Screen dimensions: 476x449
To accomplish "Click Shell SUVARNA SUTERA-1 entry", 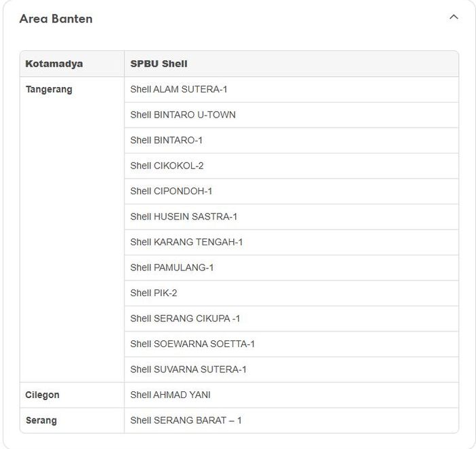I will tap(188, 370).
